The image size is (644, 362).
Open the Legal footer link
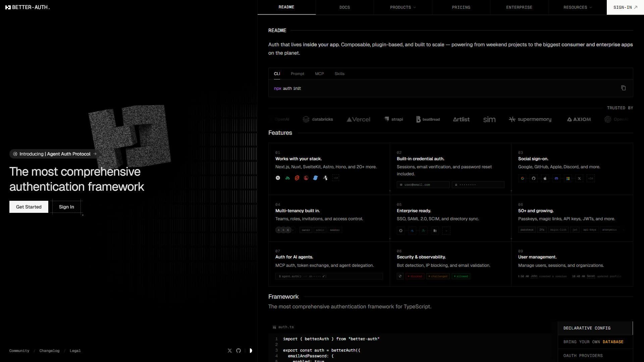tap(75, 351)
